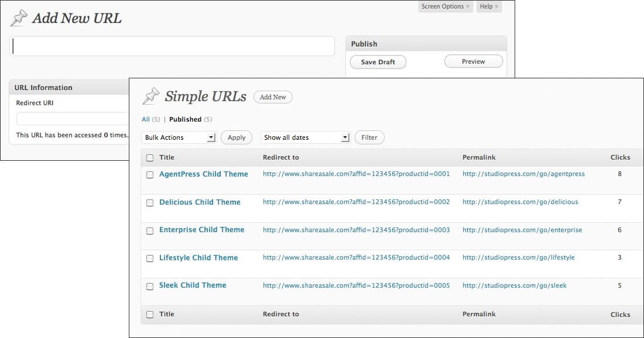The height and width of the screenshot is (338, 644).
Task: Expand the Show all dates dropdown
Action: (x=305, y=137)
